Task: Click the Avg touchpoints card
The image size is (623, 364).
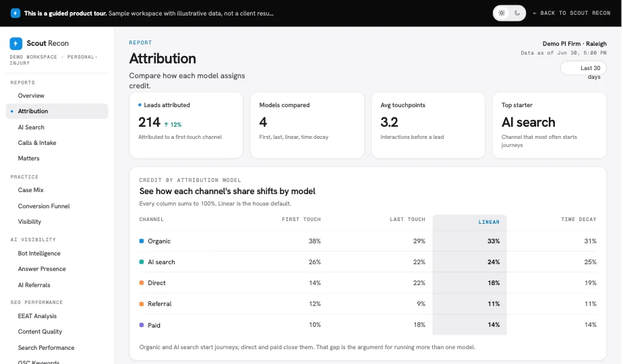Action: [x=428, y=125]
